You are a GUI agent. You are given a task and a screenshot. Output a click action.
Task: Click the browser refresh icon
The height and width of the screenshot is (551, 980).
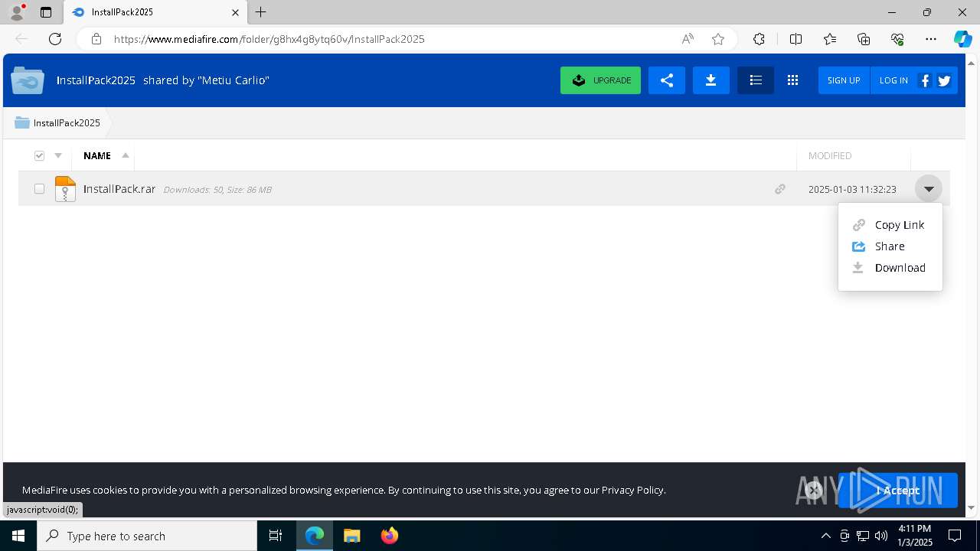(55, 39)
